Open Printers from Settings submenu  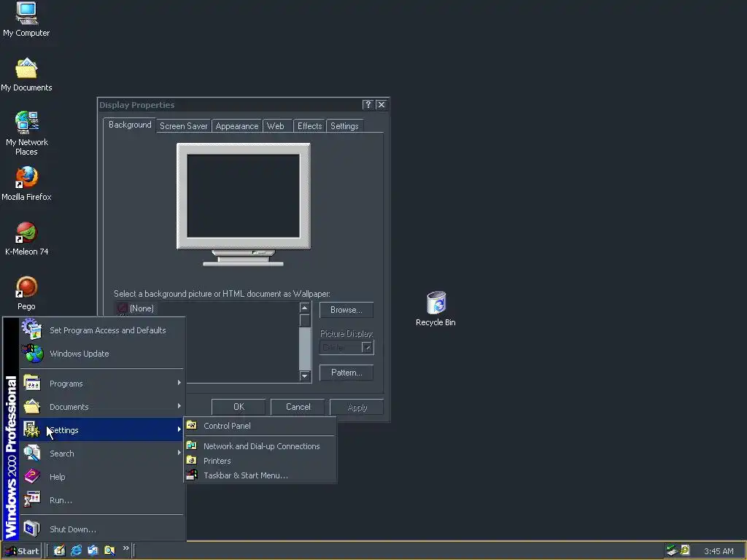pyautogui.click(x=260, y=461)
